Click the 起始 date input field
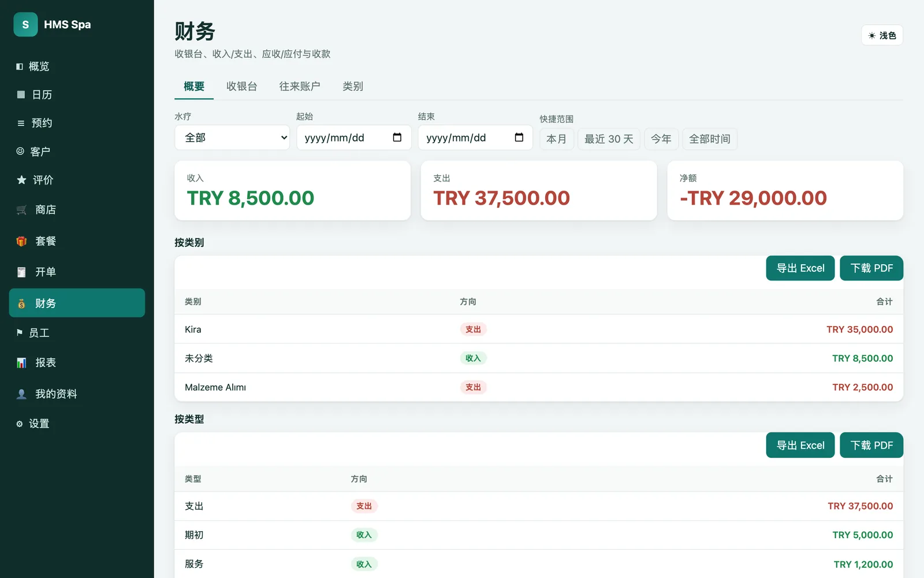This screenshot has height=578, width=924. (354, 138)
